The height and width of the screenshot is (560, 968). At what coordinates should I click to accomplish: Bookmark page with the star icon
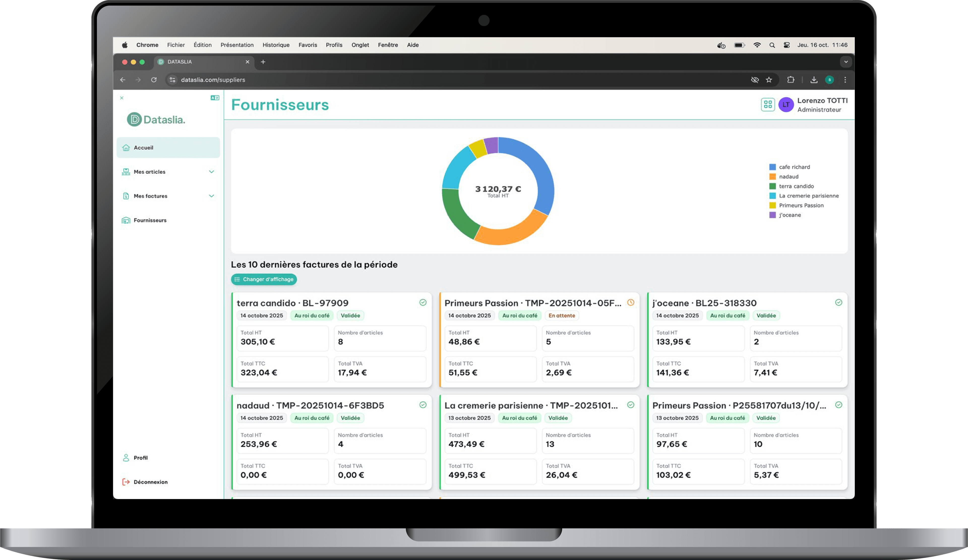[x=769, y=80]
